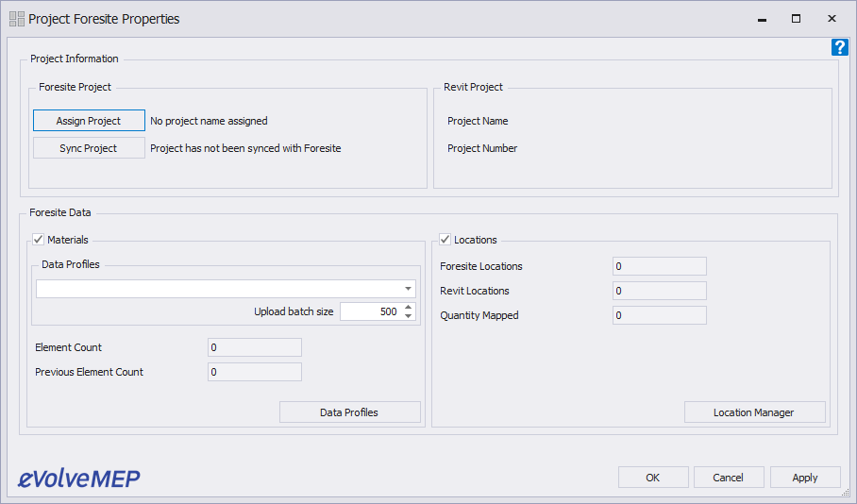Increase upload batch size with up arrow
The width and height of the screenshot is (857, 504).
coord(409,307)
